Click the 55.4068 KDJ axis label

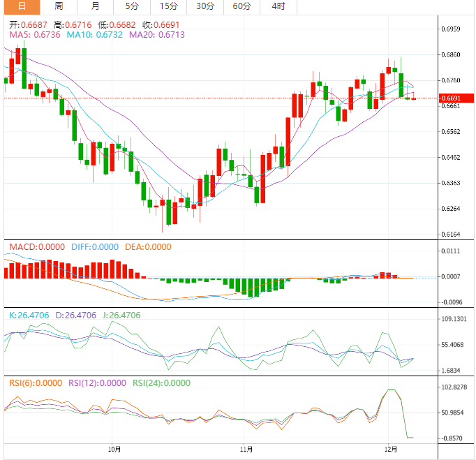[x=452, y=345]
